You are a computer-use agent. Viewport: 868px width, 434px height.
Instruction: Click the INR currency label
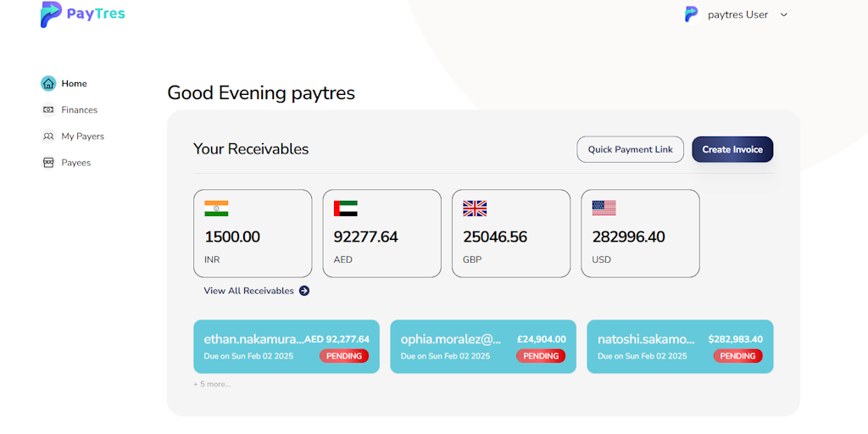212,259
